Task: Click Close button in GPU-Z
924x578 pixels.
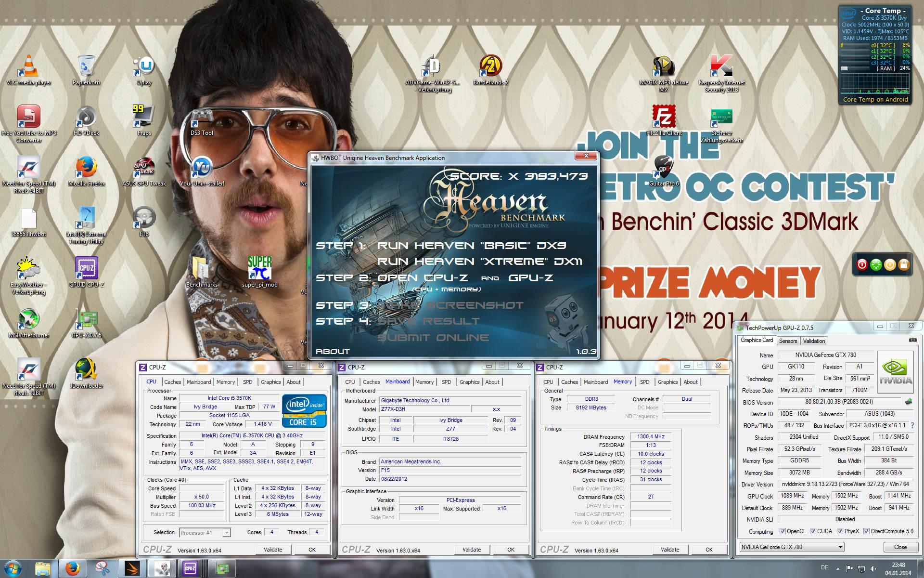Action: click(x=900, y=547)
